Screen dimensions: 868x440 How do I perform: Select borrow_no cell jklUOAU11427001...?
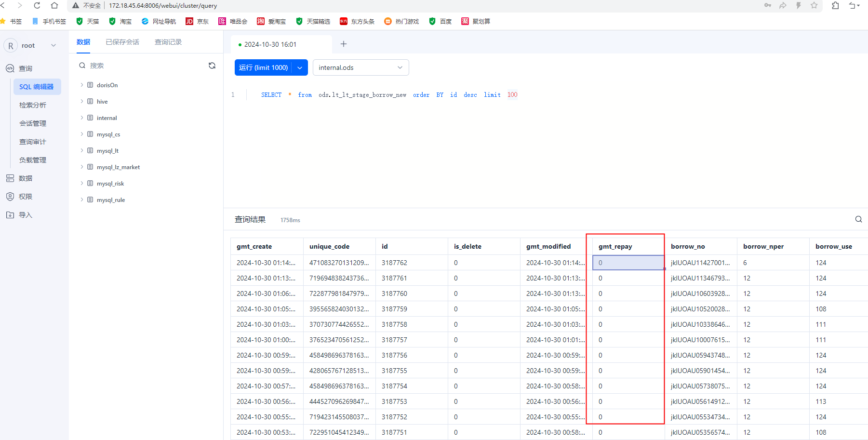pyautogui.click(x=701, y=263)
